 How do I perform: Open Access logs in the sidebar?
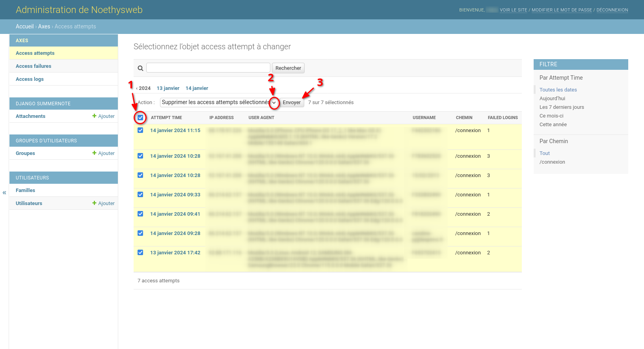point(30,79)
